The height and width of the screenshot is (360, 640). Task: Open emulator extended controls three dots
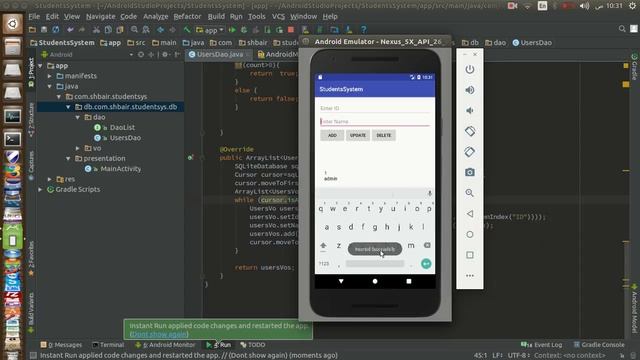pos(470,276)
